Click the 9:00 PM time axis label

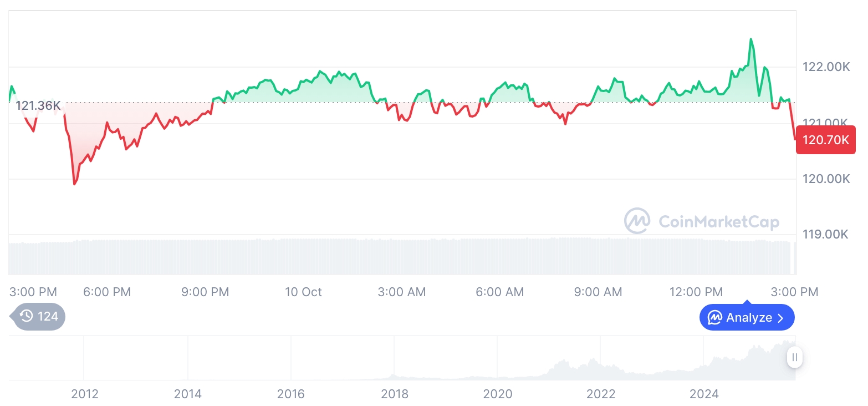coord(205,292)
